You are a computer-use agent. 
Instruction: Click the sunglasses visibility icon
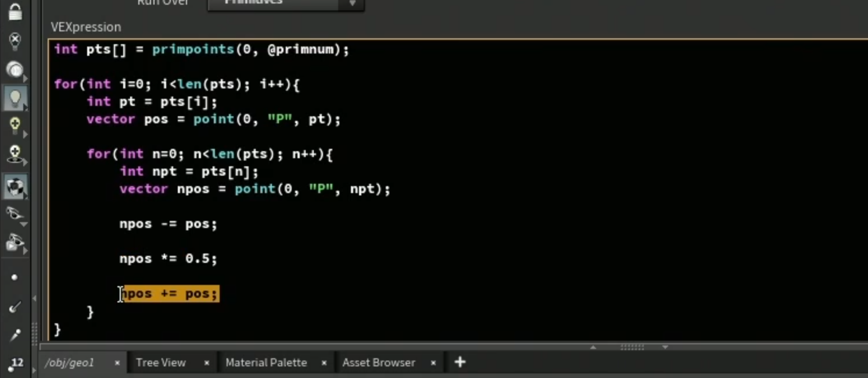click(x=15, y=215)
